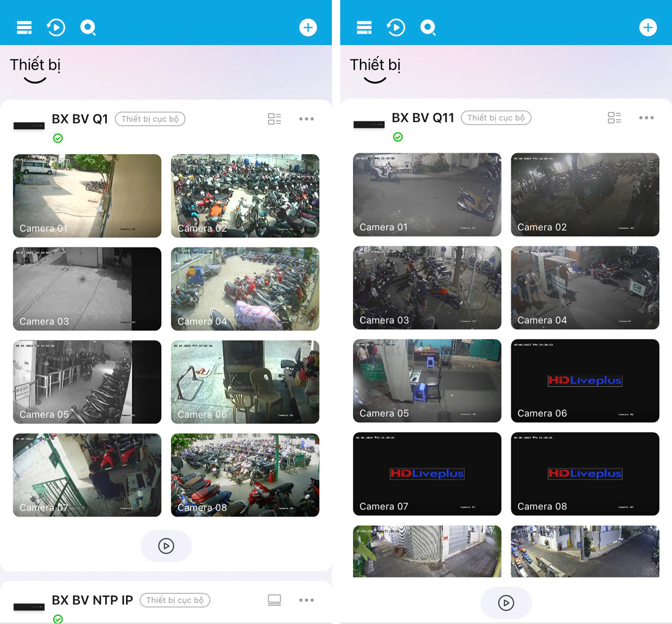Tap BX BV NTP IP single-view icon
The height and width of the screenshot is (624, 672).
274,600
